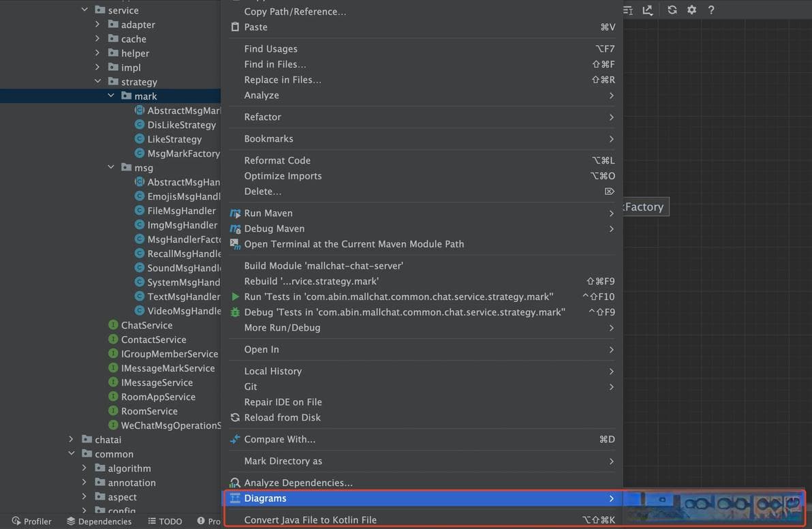Select ContactService in project tree
Screen dimensions: 812x529
[153, 339]
